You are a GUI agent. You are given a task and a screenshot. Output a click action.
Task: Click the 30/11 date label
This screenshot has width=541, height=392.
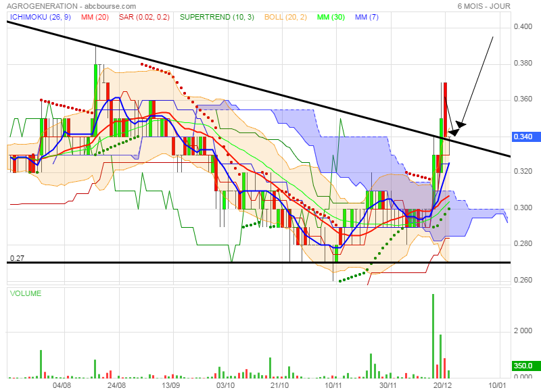pyautogui.click(x=387, y=385)
